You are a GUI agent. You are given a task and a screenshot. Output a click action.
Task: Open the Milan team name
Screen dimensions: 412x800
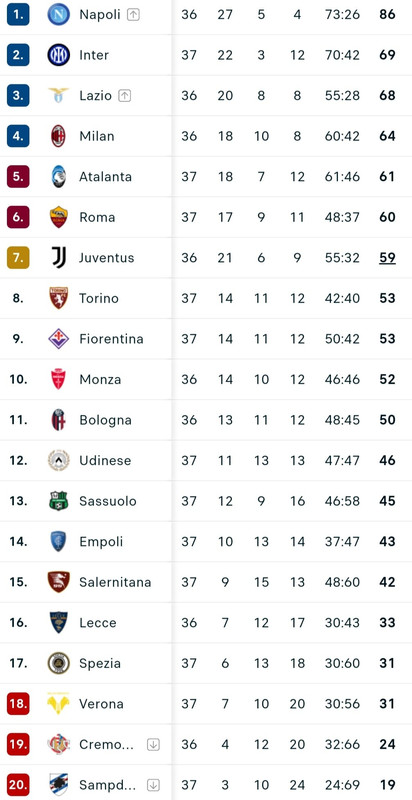pyautogui.click(x=97, y=136)
